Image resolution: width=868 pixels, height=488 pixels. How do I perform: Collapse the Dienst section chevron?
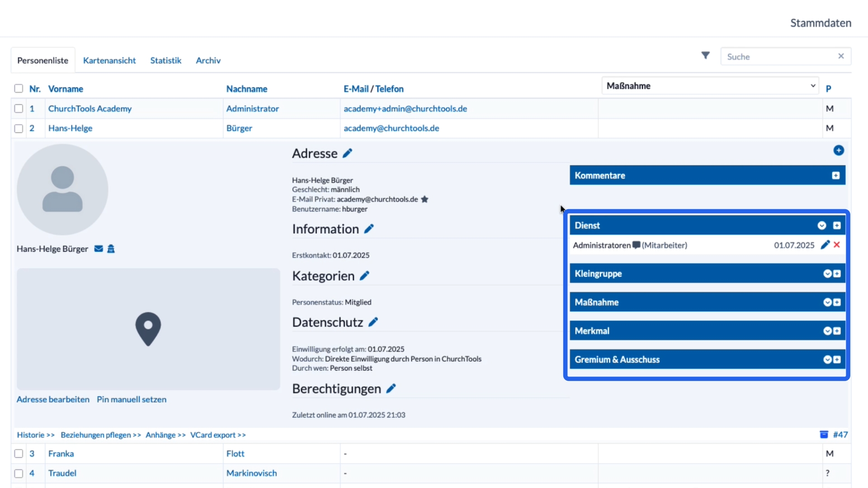click(x=822, y=225)
